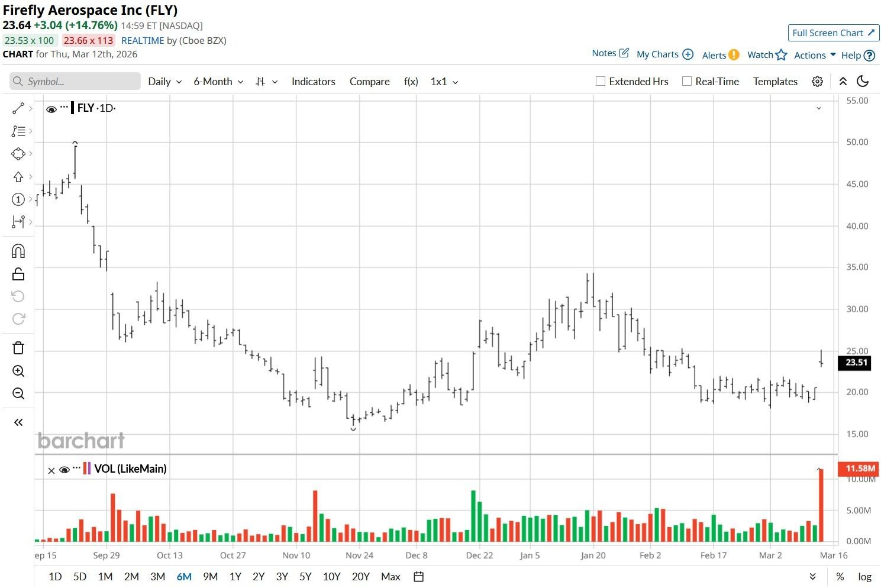Collapse the drawing tools sidebar

point(18,422)
